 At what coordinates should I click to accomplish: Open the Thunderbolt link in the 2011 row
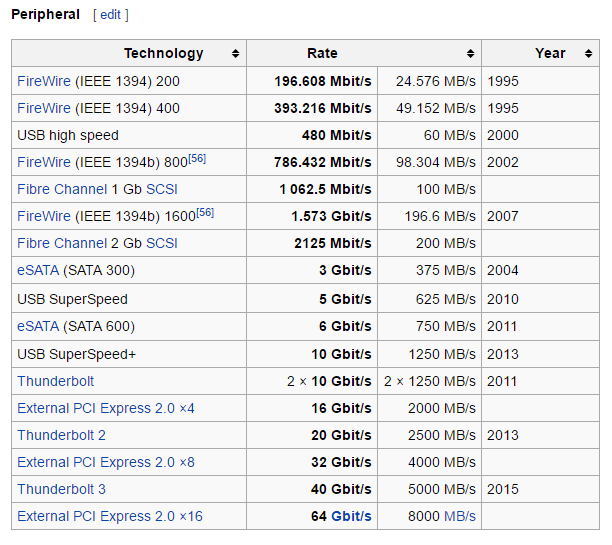coord(56,381)
